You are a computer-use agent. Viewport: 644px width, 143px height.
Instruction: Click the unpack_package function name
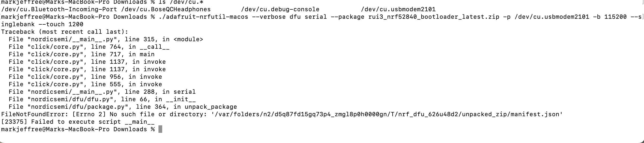point(211,107)
